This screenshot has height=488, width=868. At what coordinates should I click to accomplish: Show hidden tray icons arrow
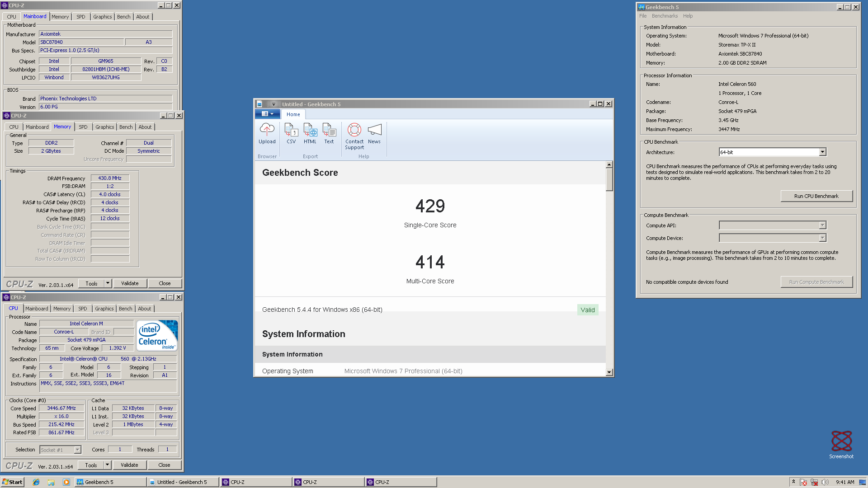[x=793, y=482]
